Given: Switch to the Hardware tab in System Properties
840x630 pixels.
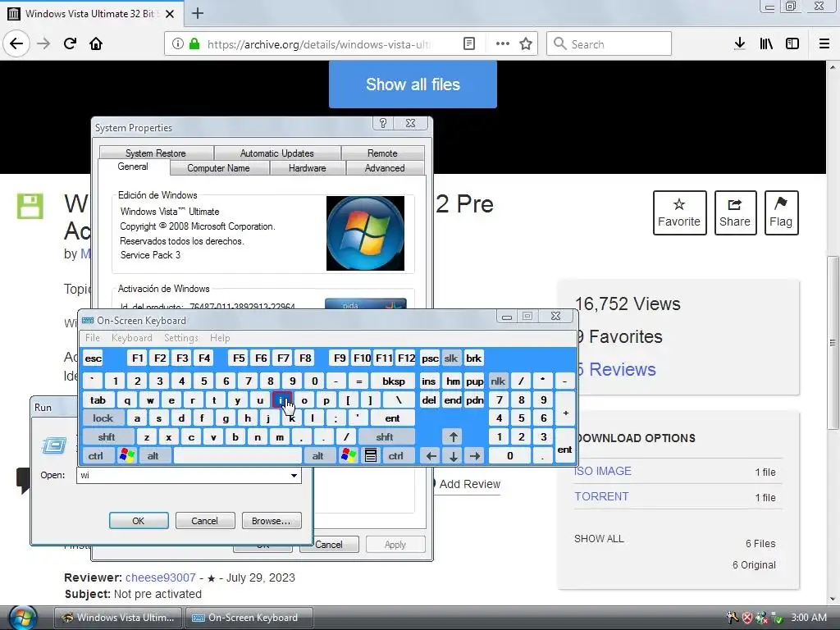Looking at the screenshot, I should 307,168.
